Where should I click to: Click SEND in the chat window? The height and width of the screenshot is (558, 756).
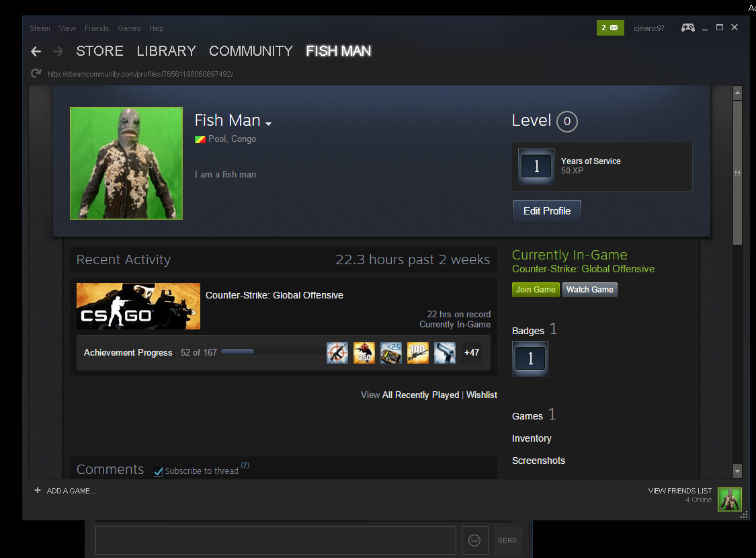point(507,540)
